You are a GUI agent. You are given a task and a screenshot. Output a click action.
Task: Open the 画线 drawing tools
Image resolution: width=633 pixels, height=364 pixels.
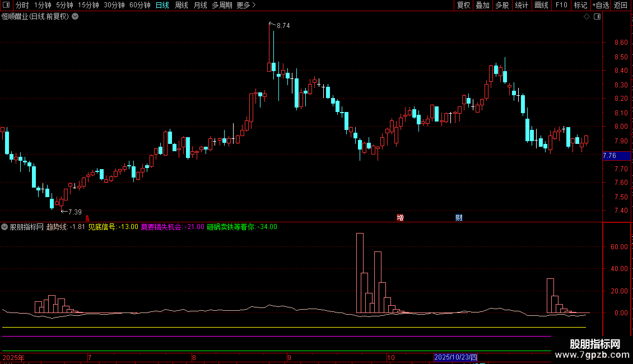tap(541, 5)
